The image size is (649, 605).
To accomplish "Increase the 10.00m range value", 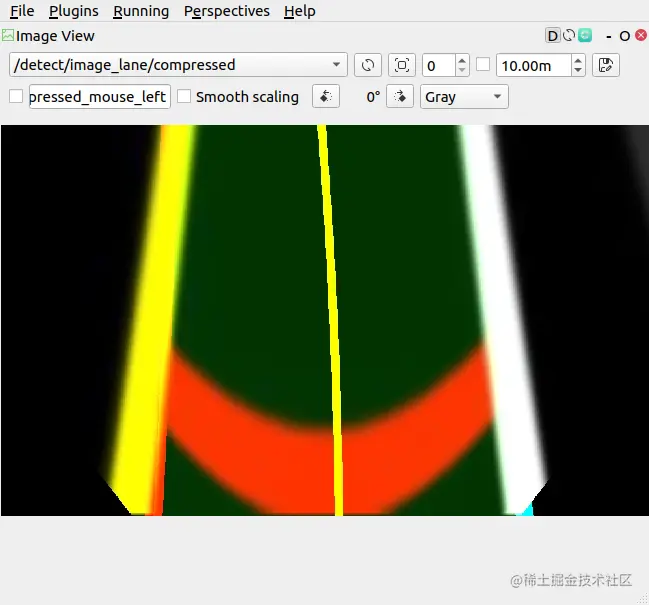I will point(578,60).
